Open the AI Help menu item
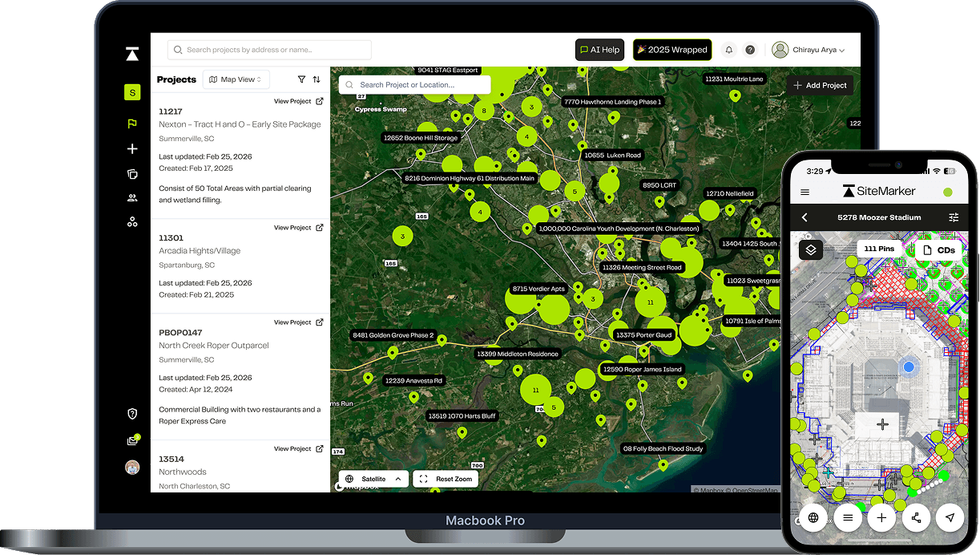Viewport: 980px width, 555px height. [x=599, y=49]
